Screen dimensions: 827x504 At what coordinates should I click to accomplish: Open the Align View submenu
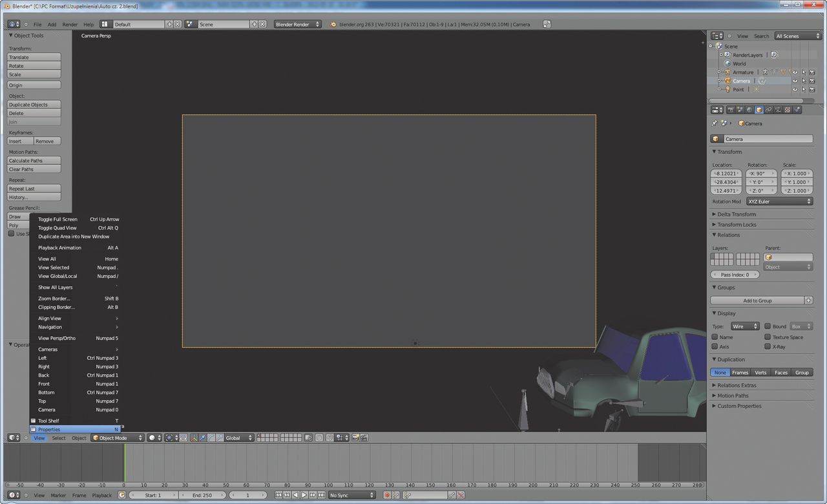click(x=75, y=318)
